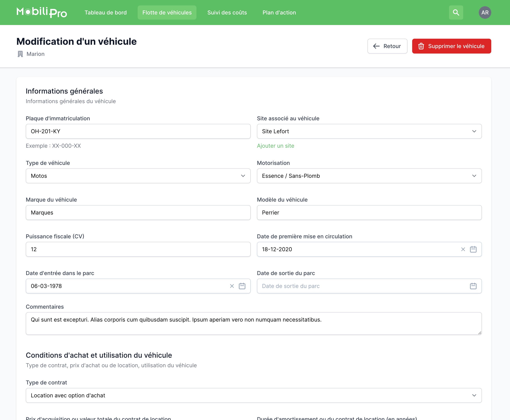Click the "Informations générales" section heading
This screenshot has width=510, height=420.
point(64,91)
